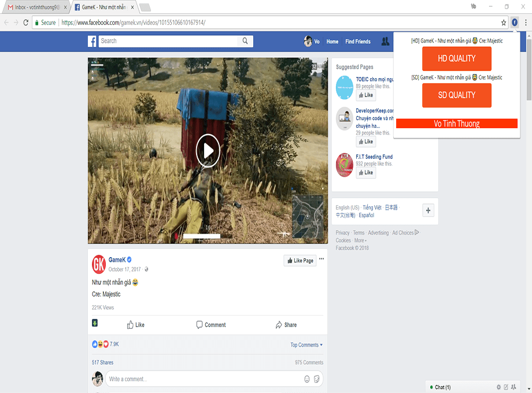The width and height of the screenshot is (532, 393).
Task: Click the Vo Tinh Thuong link in popup
Action: pos(456,123)
